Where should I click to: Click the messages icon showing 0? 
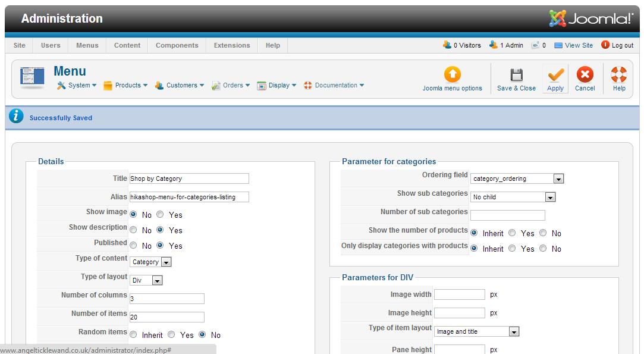pyautogui.click(x=535, y=45)
